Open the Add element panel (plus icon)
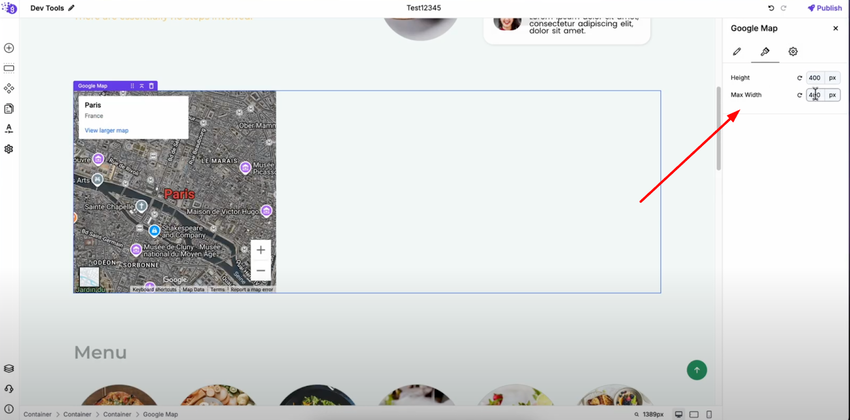This screenshot has height=420, width=850. click(x=9, y=48)
